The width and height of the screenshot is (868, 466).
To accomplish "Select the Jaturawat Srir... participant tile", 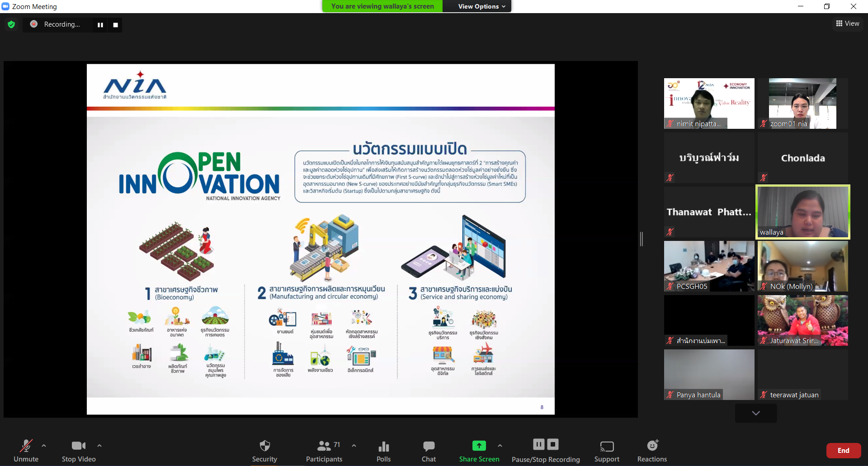I will 802,320.
